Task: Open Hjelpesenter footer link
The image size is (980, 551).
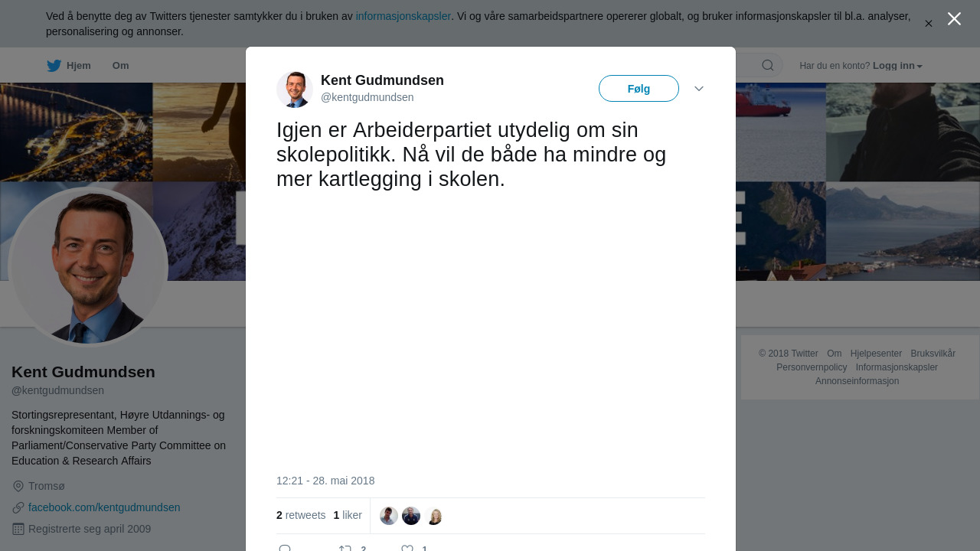Action: [x=876, y=354]
